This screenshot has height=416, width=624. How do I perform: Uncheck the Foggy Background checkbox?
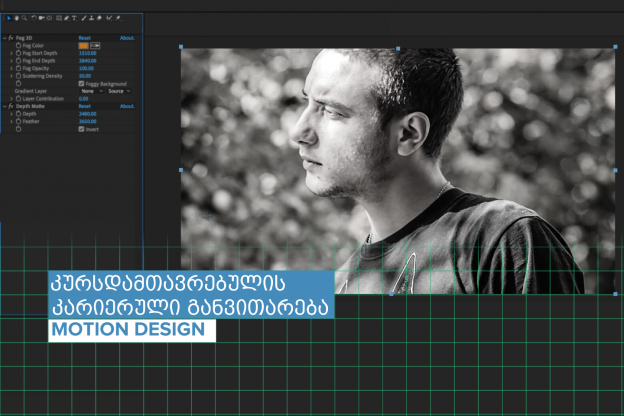[x=81, y=84]
